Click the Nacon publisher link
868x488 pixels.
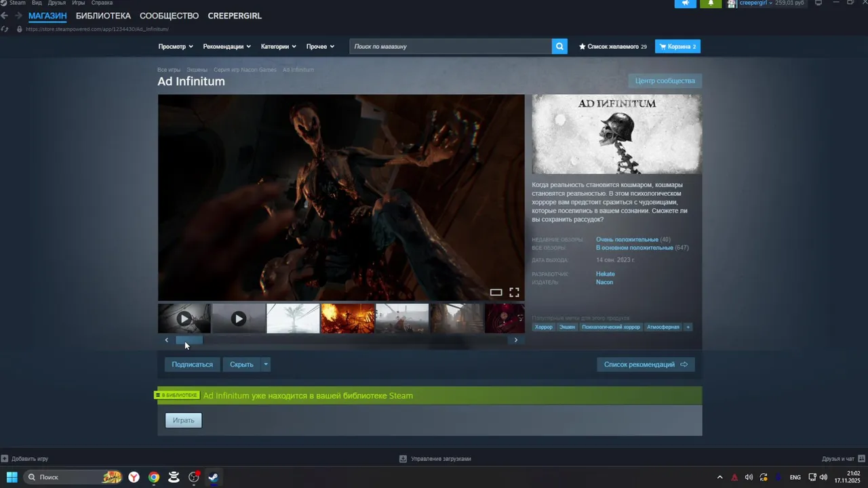point(604,282)
